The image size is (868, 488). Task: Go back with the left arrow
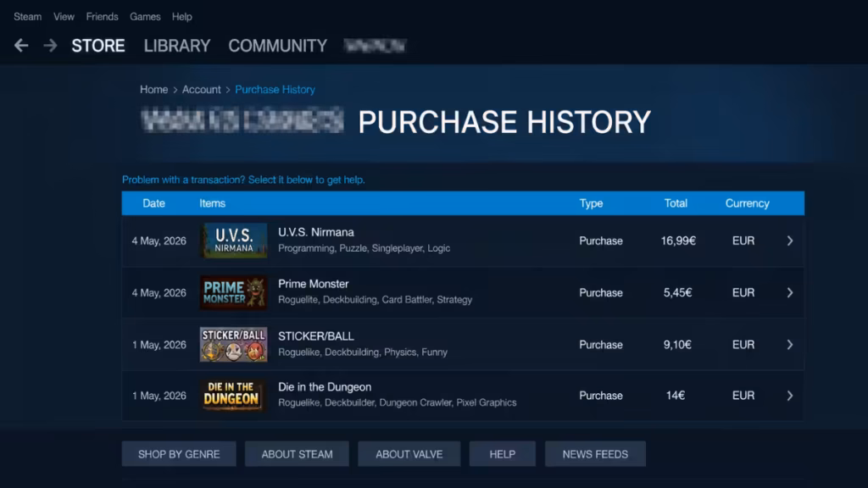[21, 46]
